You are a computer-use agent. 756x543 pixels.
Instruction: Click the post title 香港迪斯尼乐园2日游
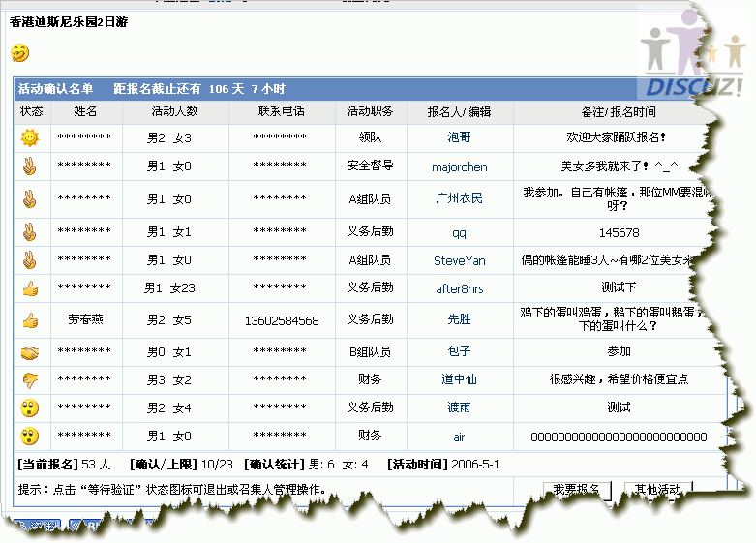pos(69,22)
